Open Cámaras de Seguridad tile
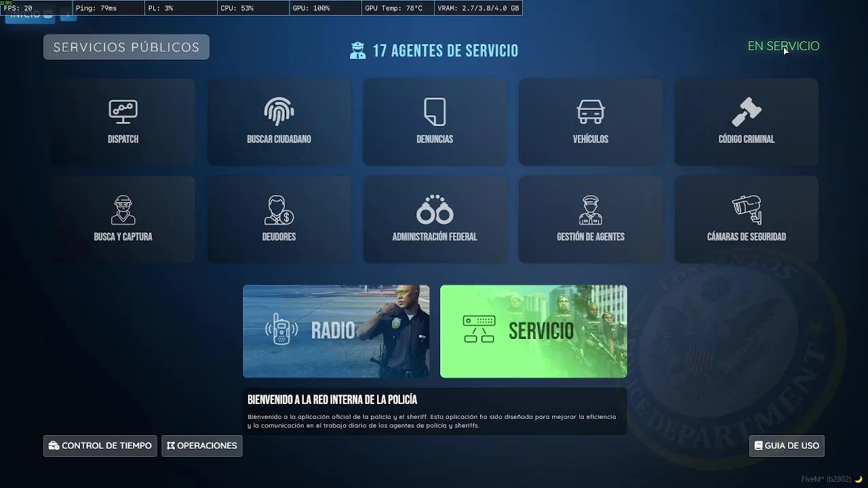 click(x=747, y=220)
